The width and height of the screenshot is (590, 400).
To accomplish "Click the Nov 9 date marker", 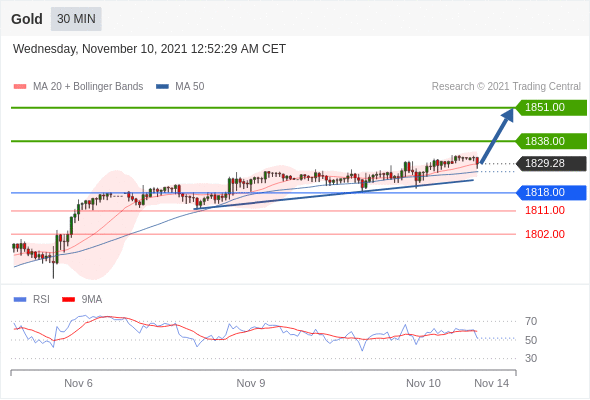I will coord(251,383).
